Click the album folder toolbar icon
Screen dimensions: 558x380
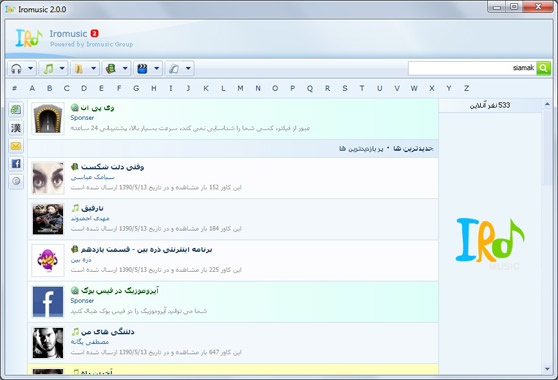pos(79,68)
